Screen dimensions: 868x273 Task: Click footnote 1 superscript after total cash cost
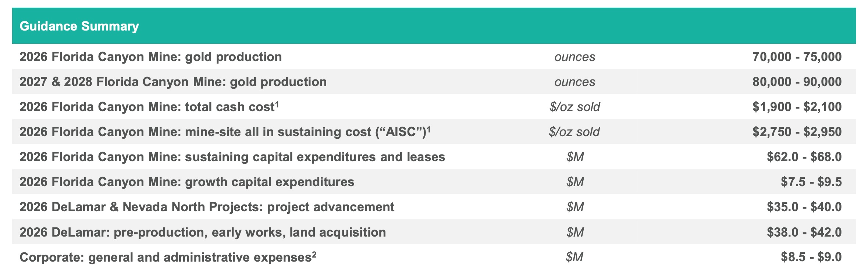click(277, 104)
